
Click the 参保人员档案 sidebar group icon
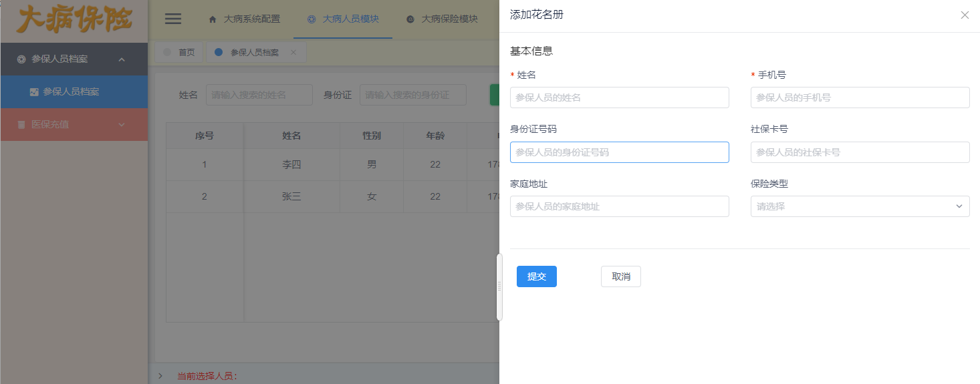[21, 59]
